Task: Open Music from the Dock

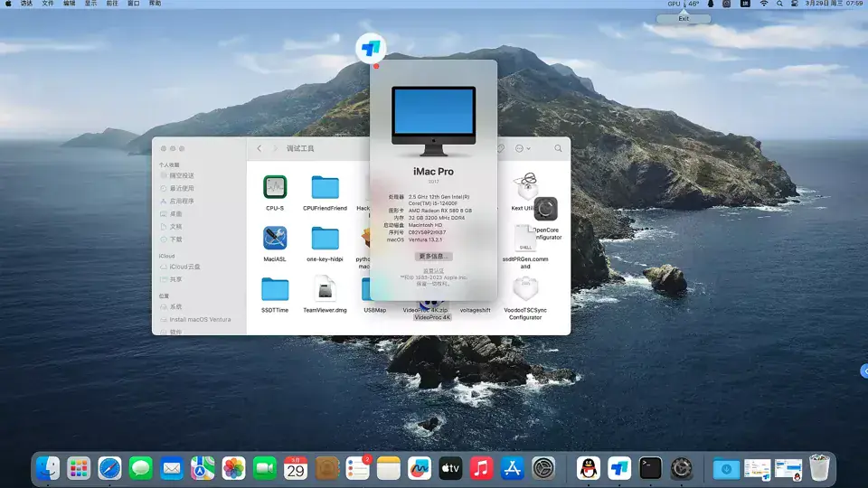Action: (482, 469)
